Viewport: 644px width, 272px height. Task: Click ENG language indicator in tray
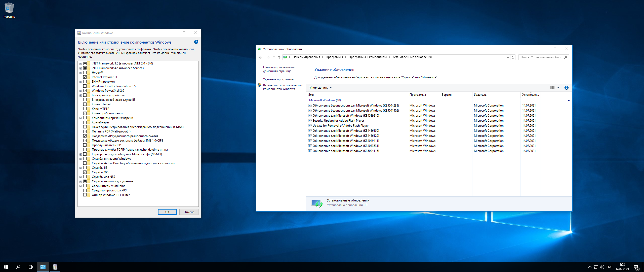[x=609, y=267]
